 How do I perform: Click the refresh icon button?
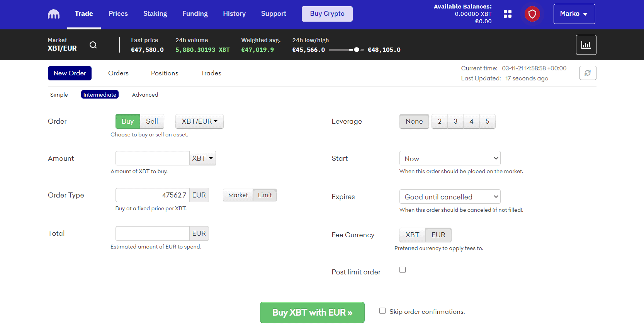(588, 73)
